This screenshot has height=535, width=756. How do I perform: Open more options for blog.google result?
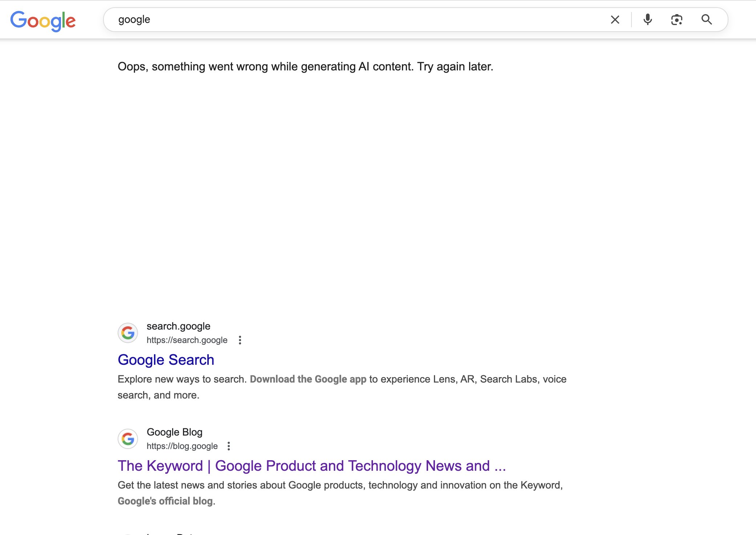click(229, 446)
